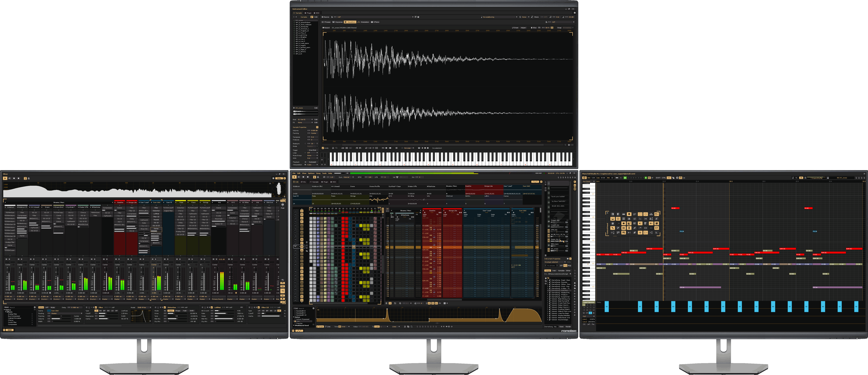Viewport: 868px width, 375px height.
Task: Set track state to Mute
Action: click(x=53, y=307)
